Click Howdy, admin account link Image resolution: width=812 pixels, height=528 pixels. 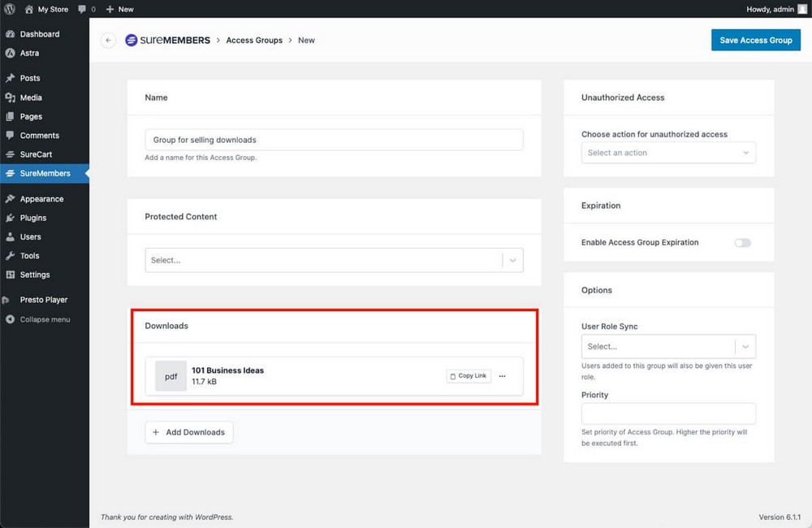tap(770, 9)
